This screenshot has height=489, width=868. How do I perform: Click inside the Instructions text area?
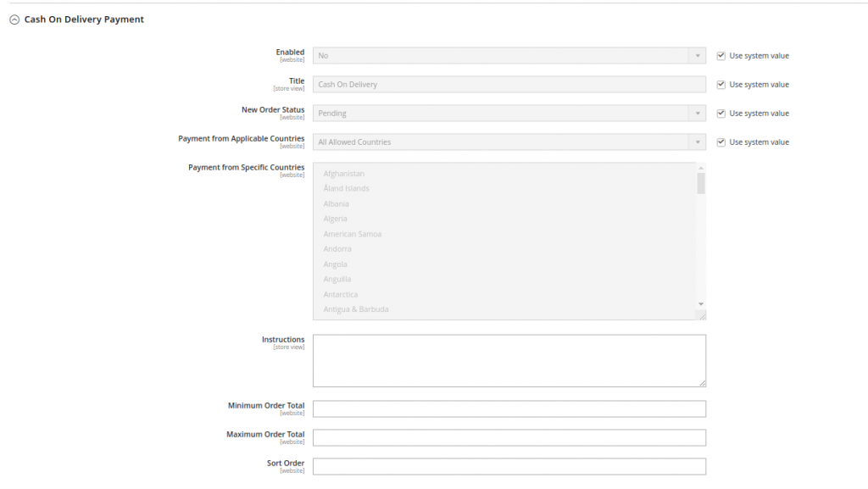pyautogui.click(x=509, y=360)
